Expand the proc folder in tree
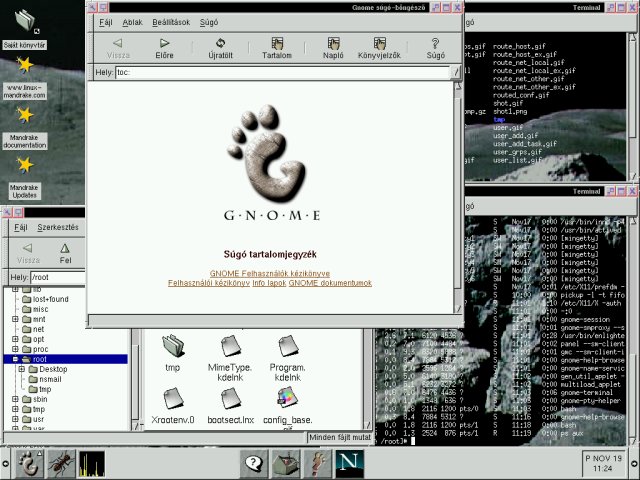Screen dimensions: 640x480 [x=15, y=349]
